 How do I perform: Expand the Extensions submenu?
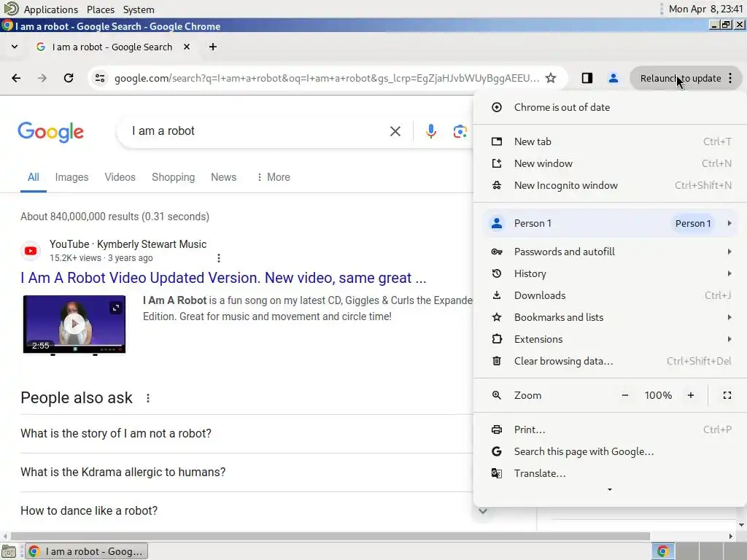[610, 339]
